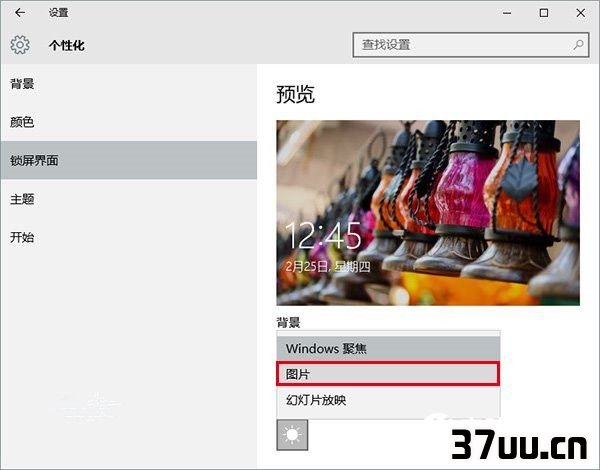The width and height of the screenshot is (600, 470).
Task: Click the lock screen preview image
Action: (x=428, y=213)
